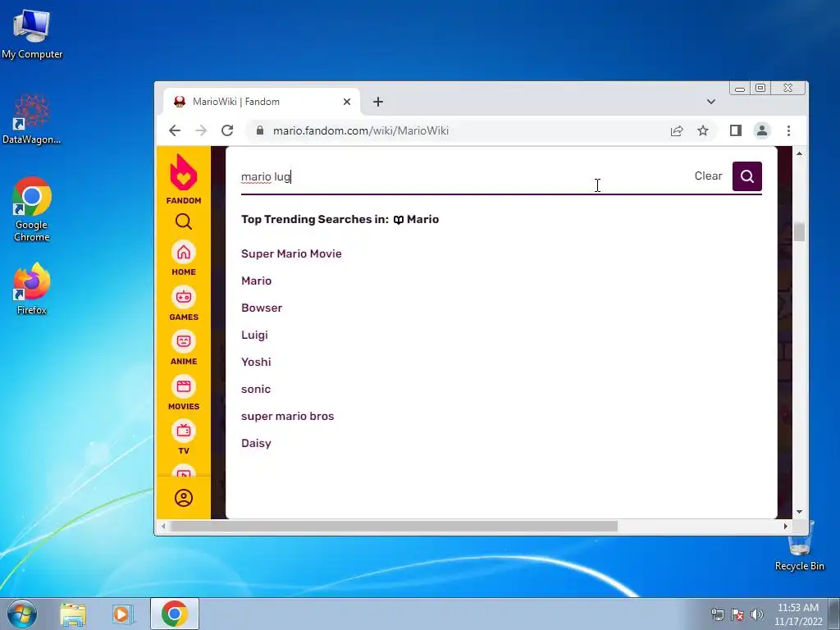
Task: Select the MarioWiki | Fandom tab
Action: pos(261,102)
